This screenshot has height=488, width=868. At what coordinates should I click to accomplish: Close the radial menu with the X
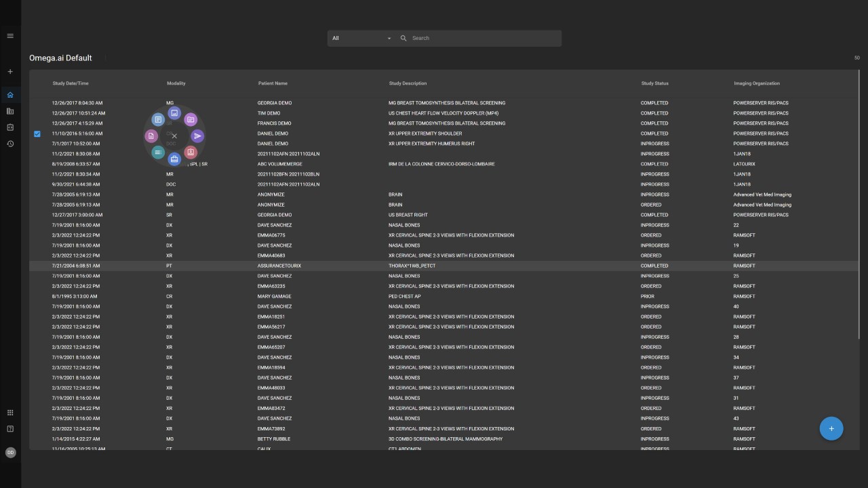tap(174, 136)
